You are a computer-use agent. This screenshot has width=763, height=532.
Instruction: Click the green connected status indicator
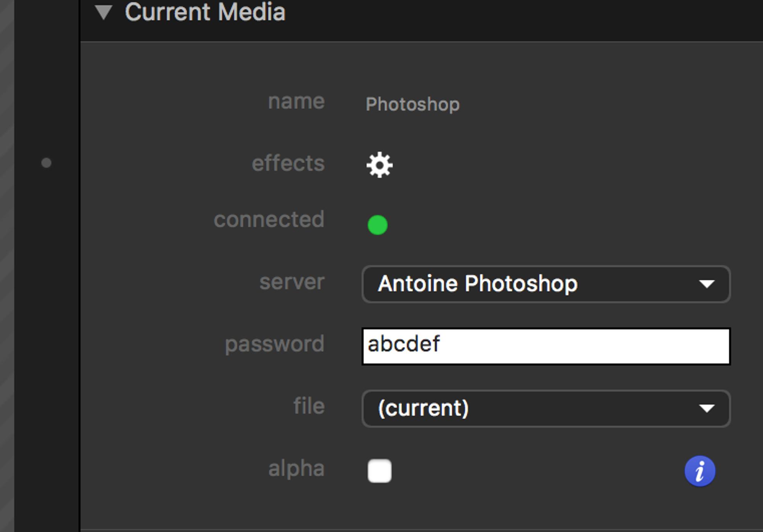click(x=377, y=225)
